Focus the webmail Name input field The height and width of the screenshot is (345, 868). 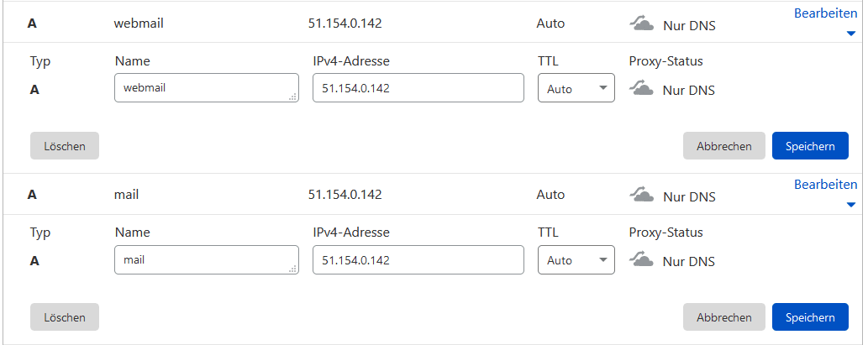click(x=207, y=88)
